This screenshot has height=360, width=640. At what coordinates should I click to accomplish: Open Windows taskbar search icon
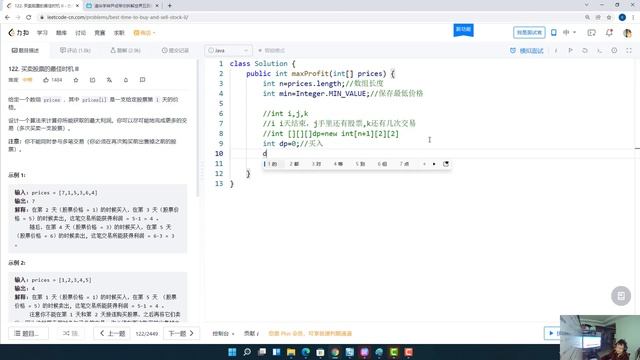pos(247,352)
